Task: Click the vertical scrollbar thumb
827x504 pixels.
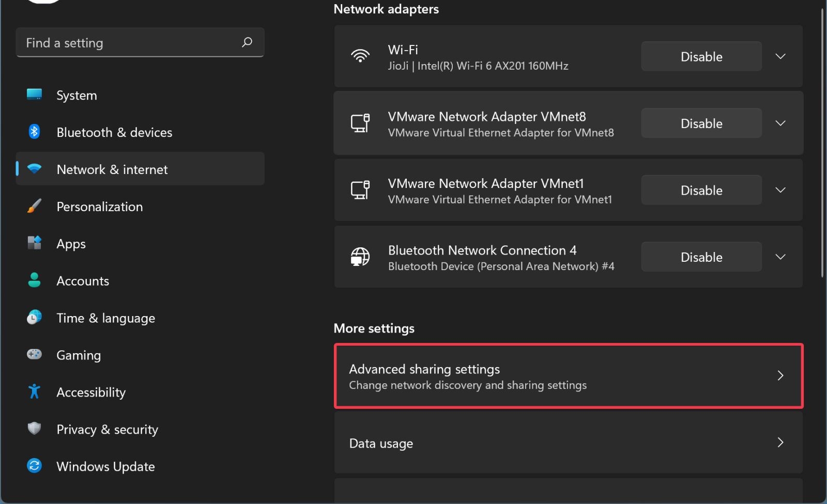Action: 823,143
